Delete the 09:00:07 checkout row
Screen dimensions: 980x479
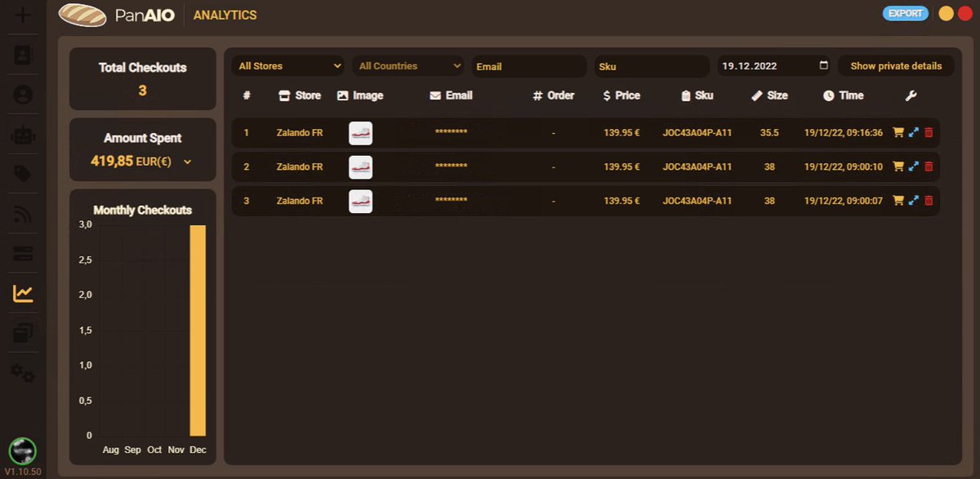pyautogui.click(x=929, y=201)
